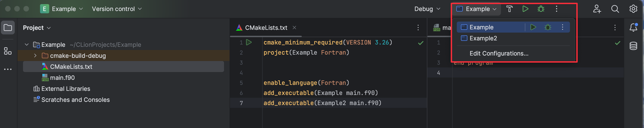Screen dimensions: 644x128
Task: Choose Edit Configurations... in the dropdown
Action: (499, 53)
